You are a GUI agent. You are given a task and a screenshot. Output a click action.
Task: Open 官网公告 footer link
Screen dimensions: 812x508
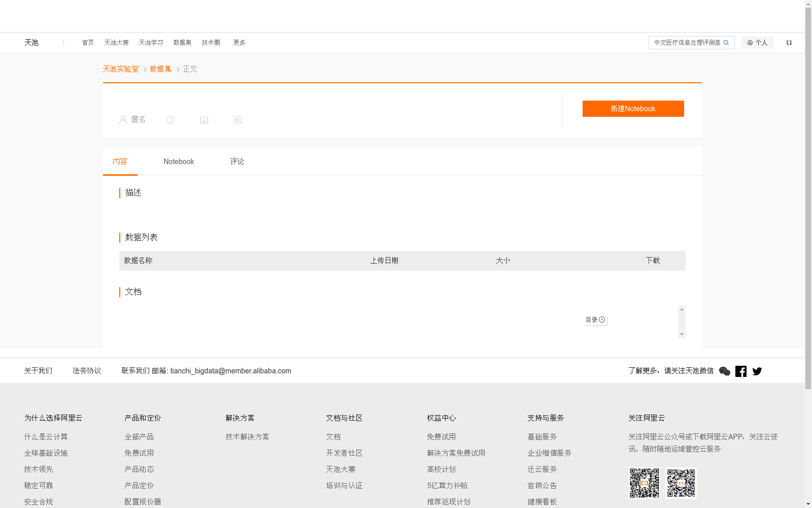[542, 486]
